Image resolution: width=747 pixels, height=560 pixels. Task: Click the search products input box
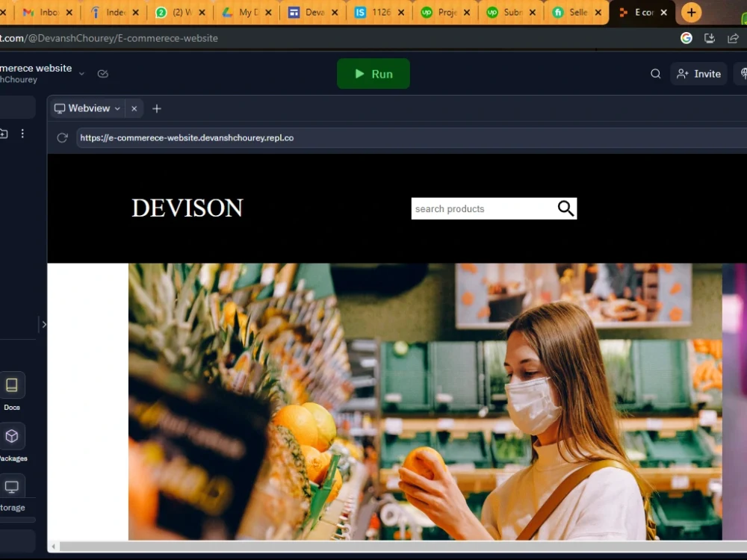pyautogui.click(x=483, y=208)
